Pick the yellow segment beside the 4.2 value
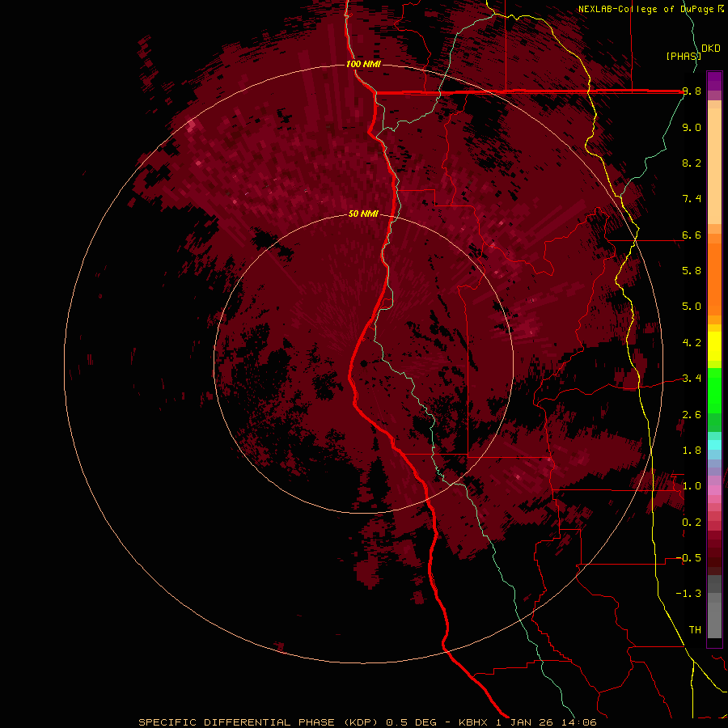 pyautogui.click(x=714, y=346)
